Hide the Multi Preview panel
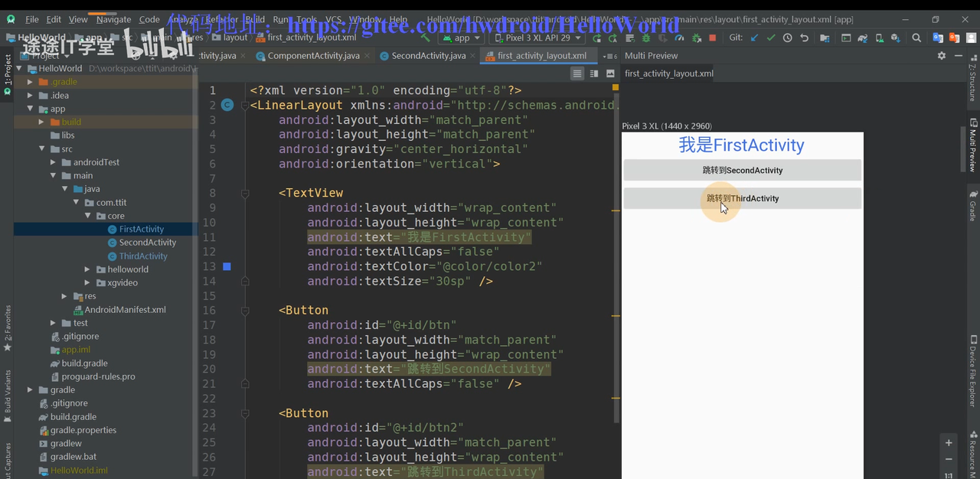 coord(959,55)
